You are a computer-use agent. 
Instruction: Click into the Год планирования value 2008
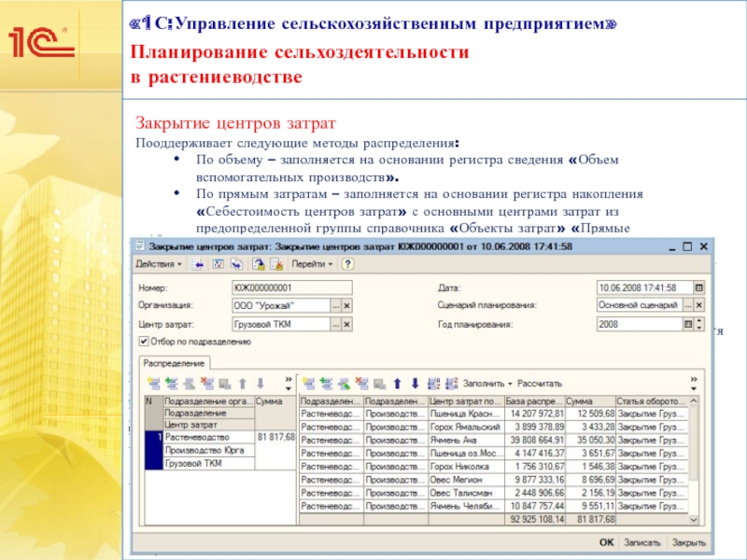640,324
